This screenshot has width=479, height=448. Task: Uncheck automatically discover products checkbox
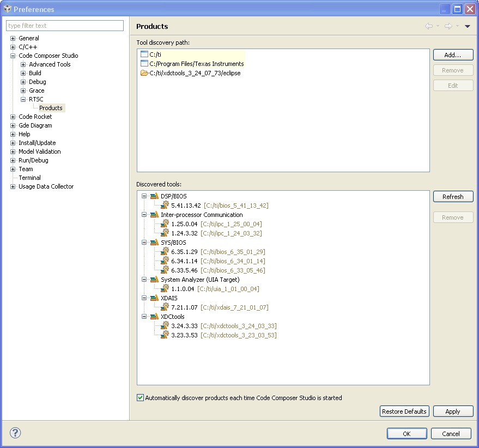pyautogui.click(x=140, y=397)
